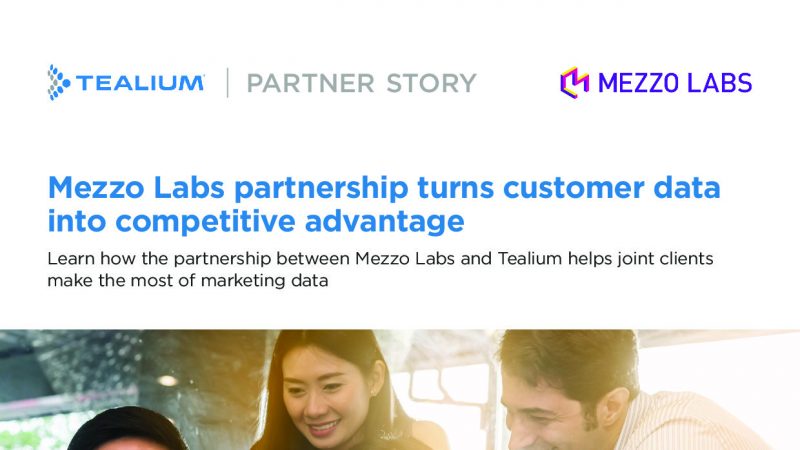Click the headline line 'into competitive advantage'
This screenshot has height=450, width=800.
coord(256,221)
